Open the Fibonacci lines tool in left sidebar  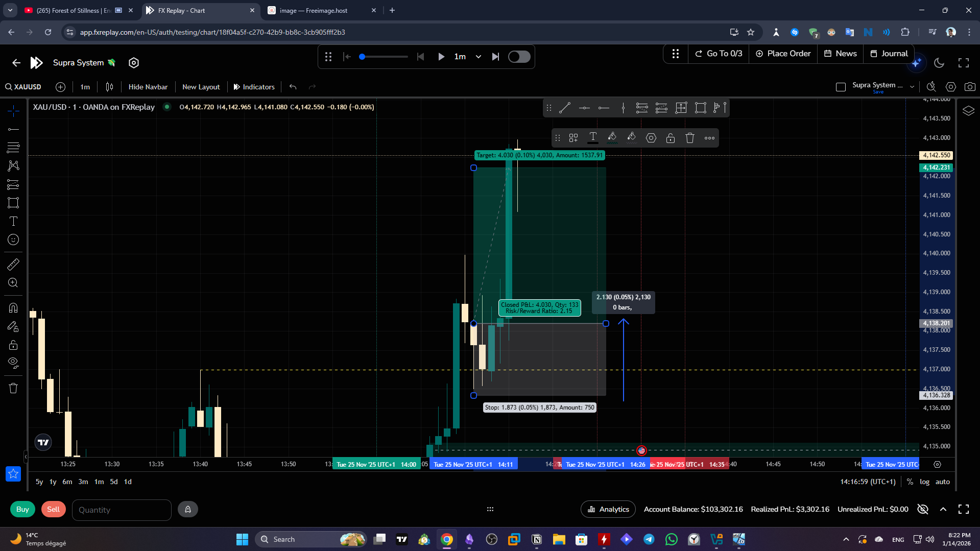coord(13,148)
